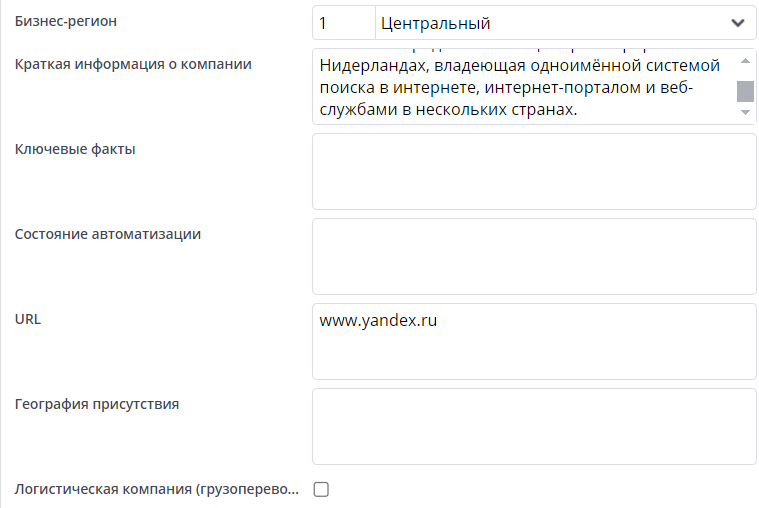Click into the Состояние автоматизации field
The image size is (759, 508).
534,256
